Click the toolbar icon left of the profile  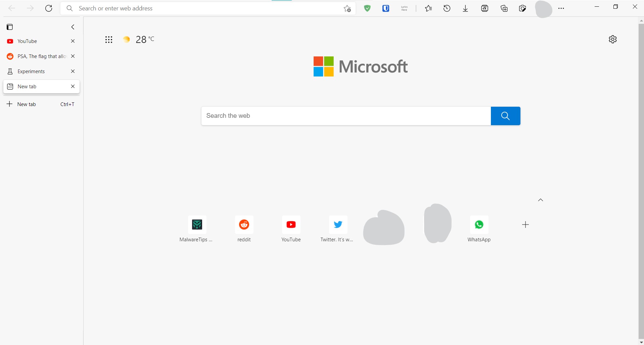522,8
